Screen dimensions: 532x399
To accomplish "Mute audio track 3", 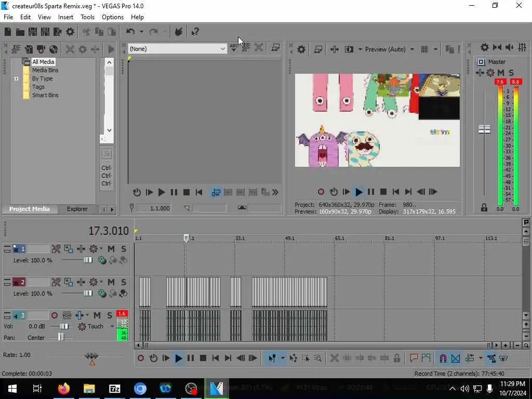I will [x=97, y=315].
